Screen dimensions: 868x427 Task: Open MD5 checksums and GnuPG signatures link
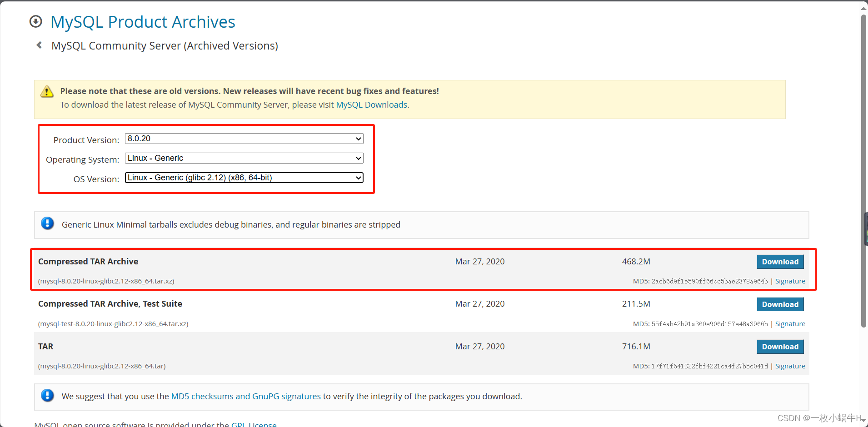[246, 397]
